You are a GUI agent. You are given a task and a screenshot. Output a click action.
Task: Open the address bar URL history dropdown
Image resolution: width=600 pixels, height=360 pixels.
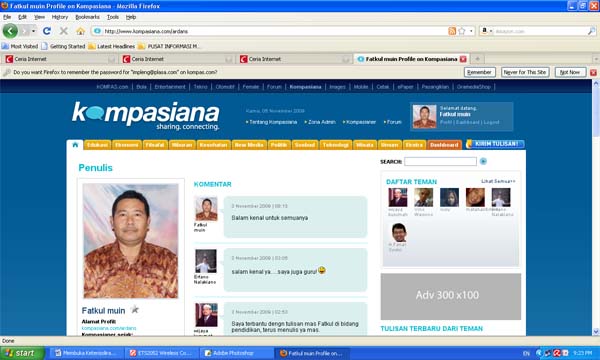(x=471, y=31)
